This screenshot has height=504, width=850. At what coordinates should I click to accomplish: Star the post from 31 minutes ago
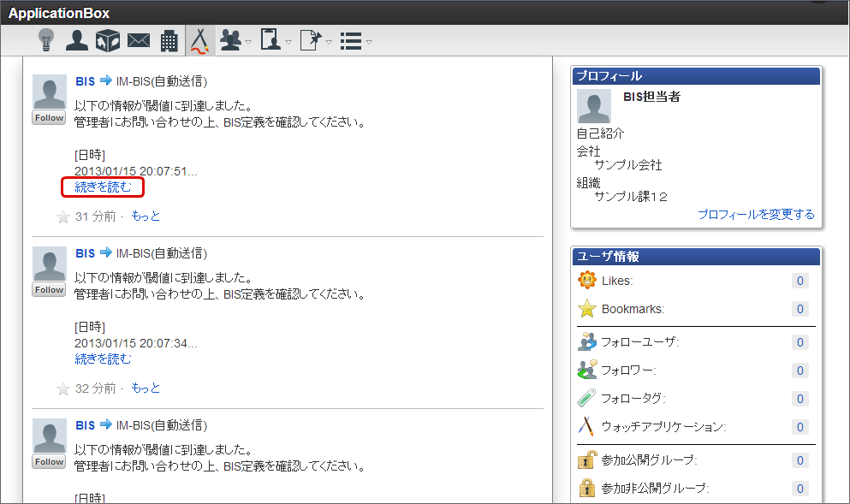(62, 217)
